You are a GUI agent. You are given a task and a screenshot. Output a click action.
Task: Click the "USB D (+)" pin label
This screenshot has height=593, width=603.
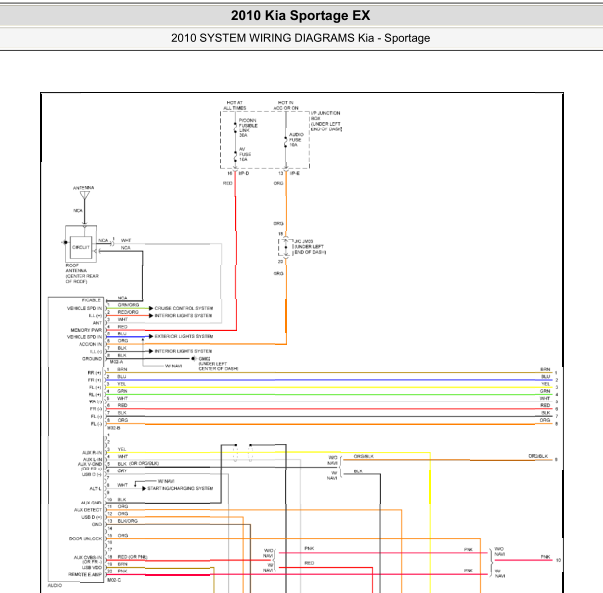pyautogui.click(x=92, y=518)
